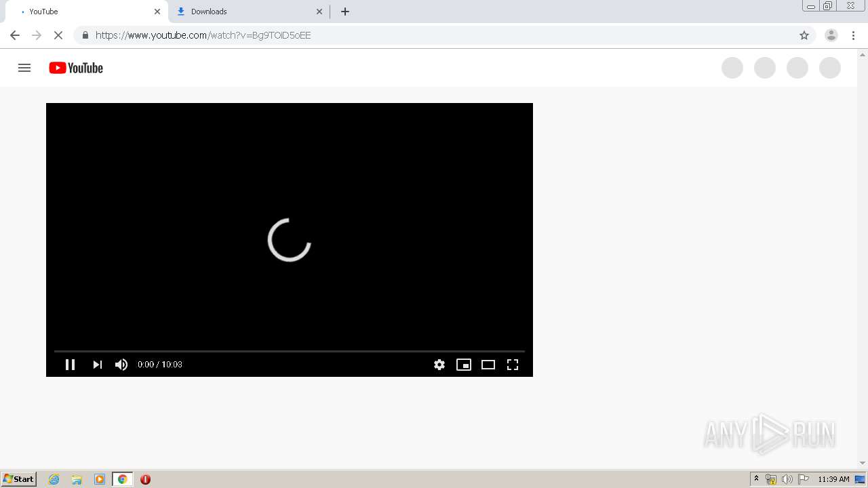The height and width of the screenshot is (488, 868).
Task: Click the taskbar clock 11:39 AM
Action: (x=833, y=479)
